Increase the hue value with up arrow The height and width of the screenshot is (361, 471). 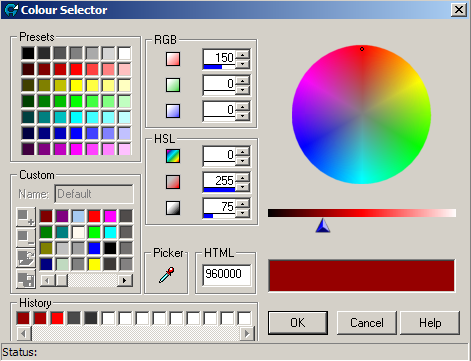pyautogui.click(x=243, y=152)
